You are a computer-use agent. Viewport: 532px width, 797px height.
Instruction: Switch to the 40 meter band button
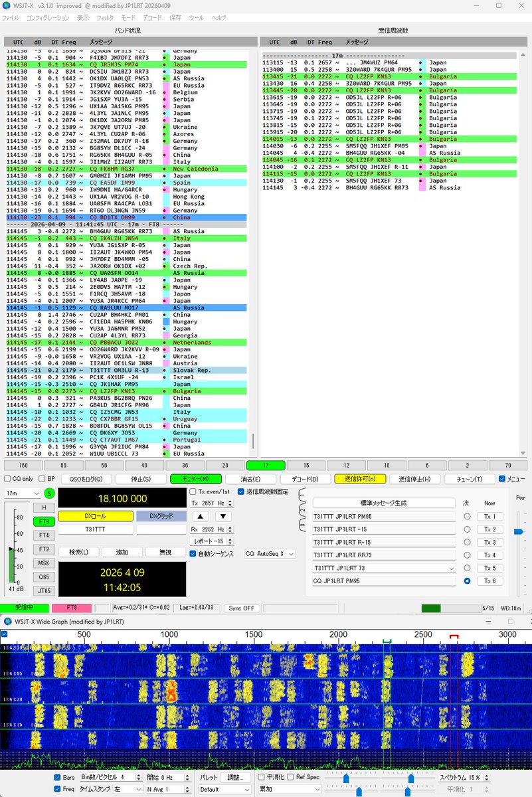[103, 466]
